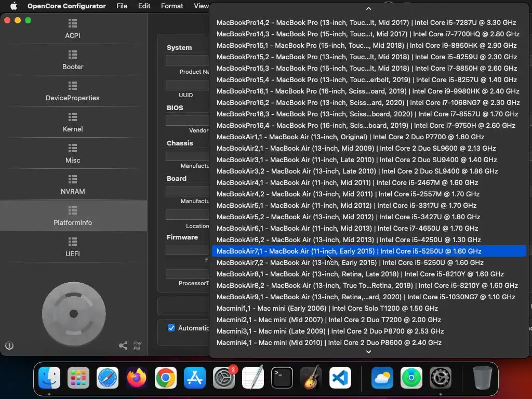Select the NVRAM sidebar item

(x=73, y=184)
